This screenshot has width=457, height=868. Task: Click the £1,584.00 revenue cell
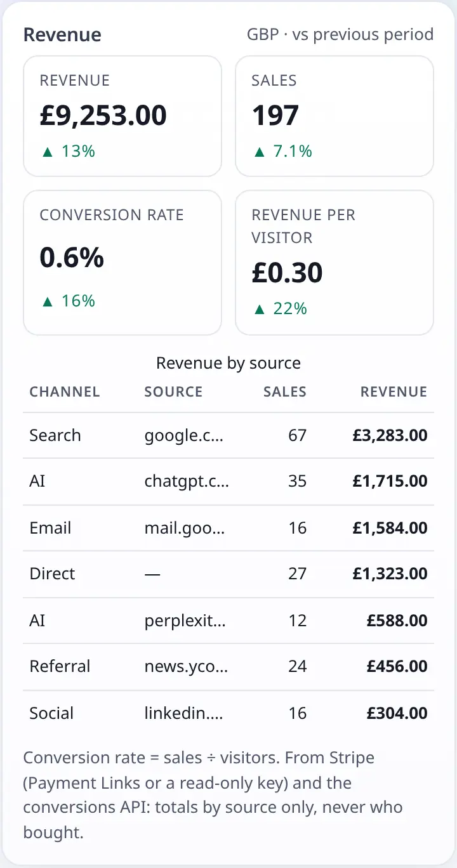(390, 528)
